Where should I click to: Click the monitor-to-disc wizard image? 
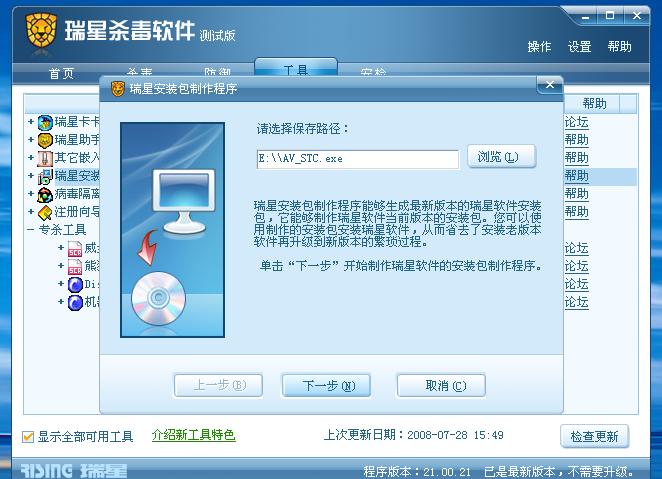[x=172, y=230]
